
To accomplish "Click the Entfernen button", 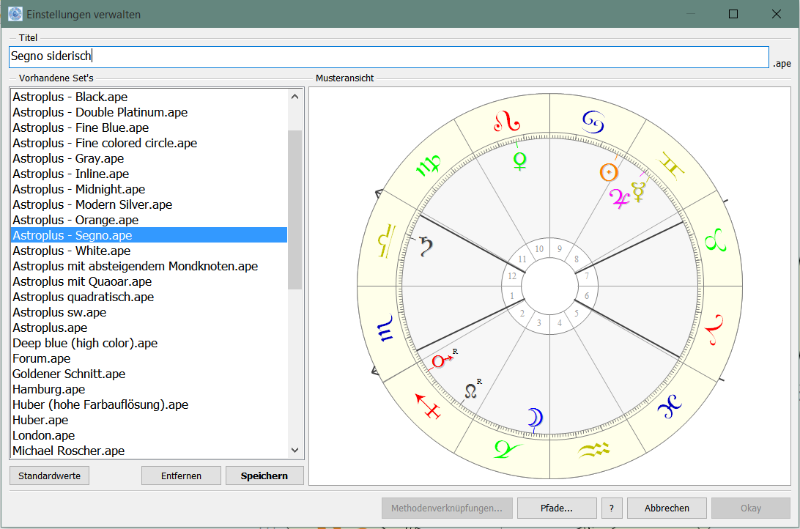I will pos(181,475).
